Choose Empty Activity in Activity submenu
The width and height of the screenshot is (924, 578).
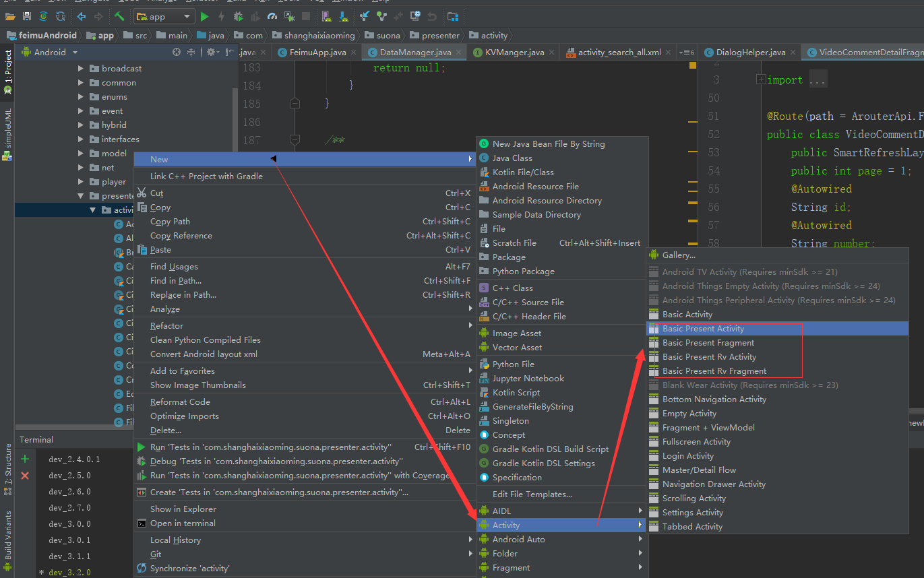point(777,414)
